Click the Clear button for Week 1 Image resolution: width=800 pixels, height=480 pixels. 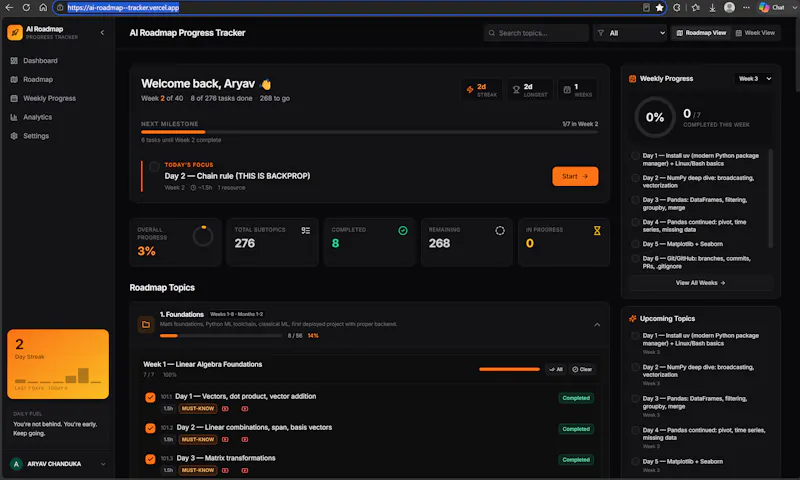click(x=582, y=369)
